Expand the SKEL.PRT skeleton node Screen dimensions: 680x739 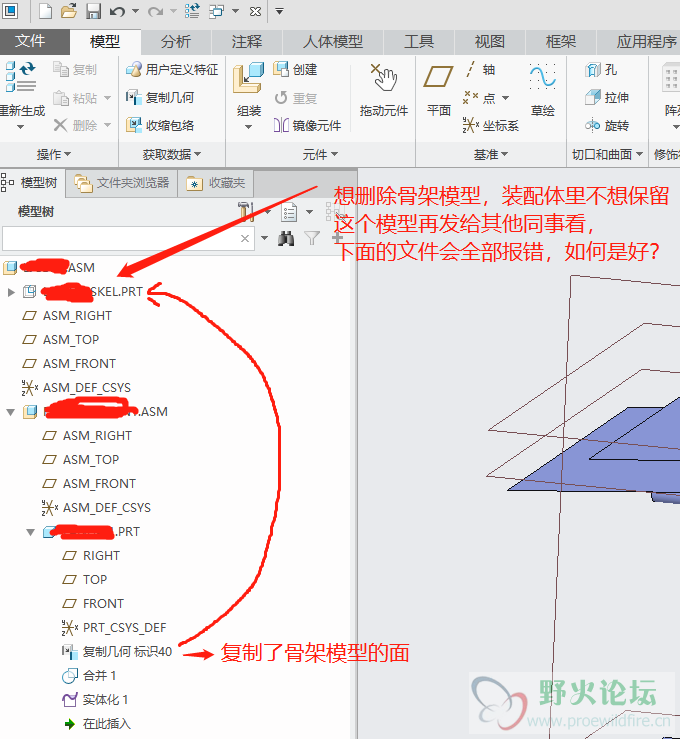[11, 292]
